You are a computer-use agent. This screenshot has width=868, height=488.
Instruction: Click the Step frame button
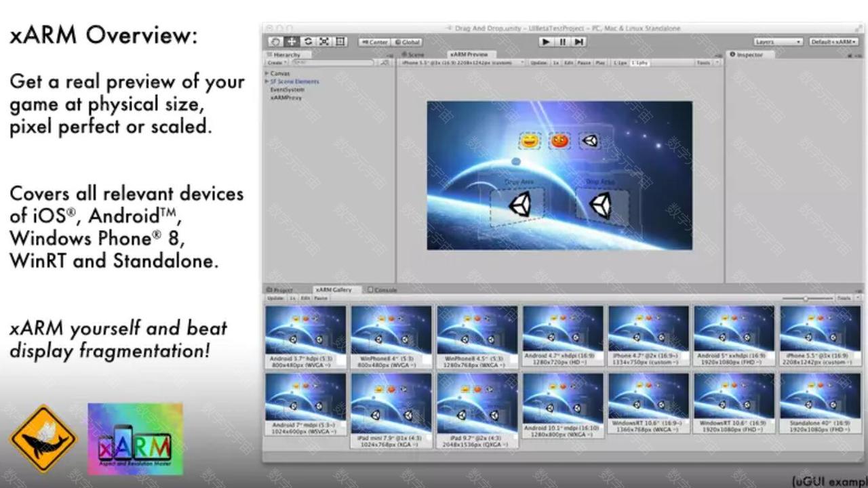tap(579, 42)
